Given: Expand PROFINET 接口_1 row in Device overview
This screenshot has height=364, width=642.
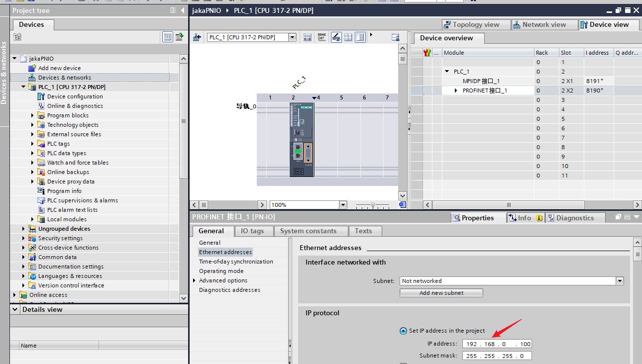Looking at the screenshot, I should (x=456, y=91).
